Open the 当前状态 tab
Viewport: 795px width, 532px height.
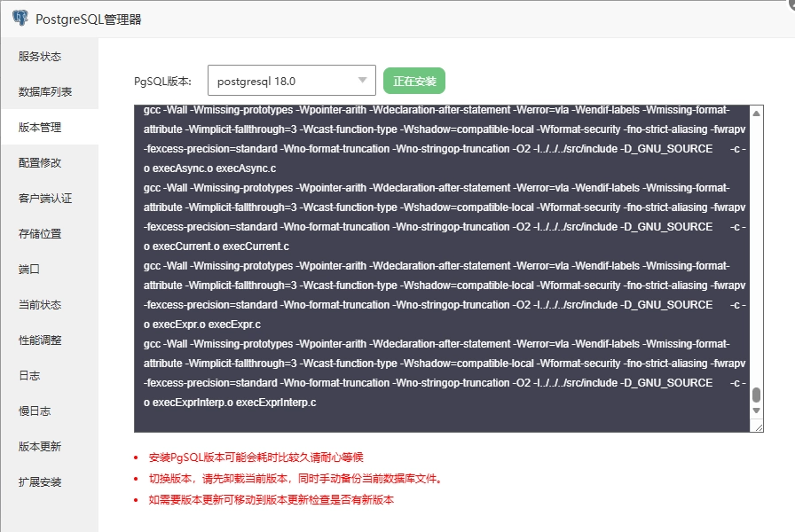pos(50,304)
